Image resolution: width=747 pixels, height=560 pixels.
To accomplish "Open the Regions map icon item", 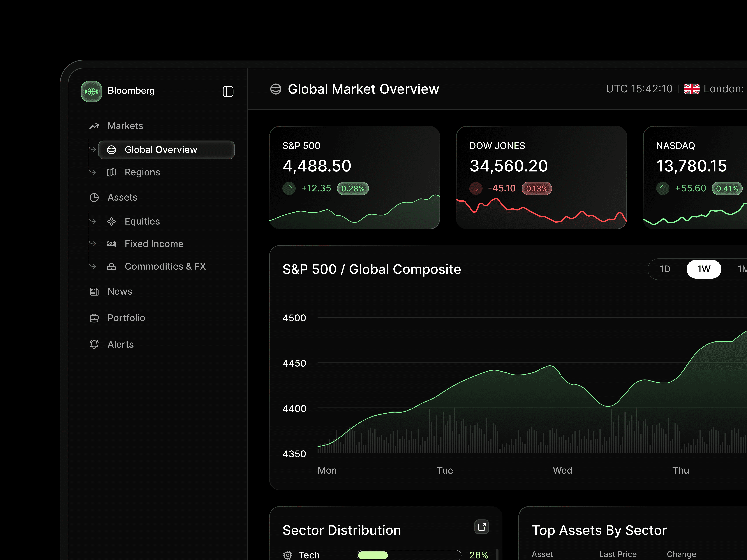I will (x=111, y=172).
